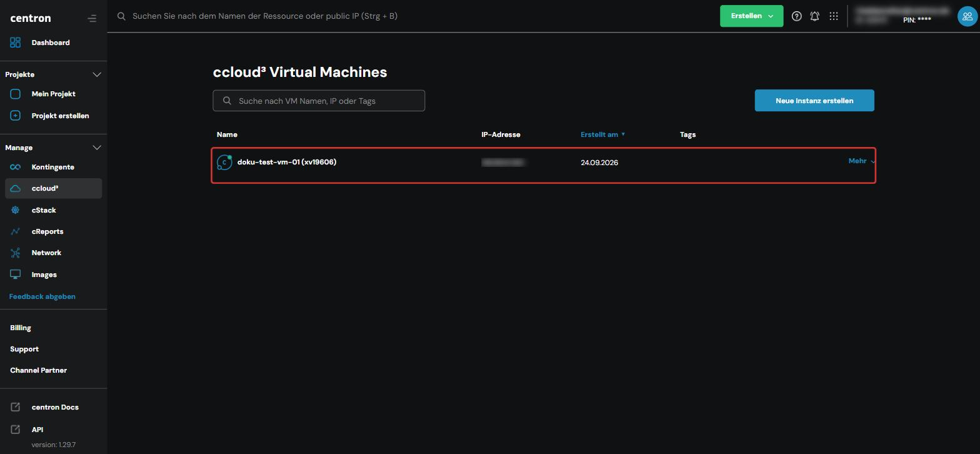
Task: Collapse the Manage section chevron
Action: click(x=97, y=148)
